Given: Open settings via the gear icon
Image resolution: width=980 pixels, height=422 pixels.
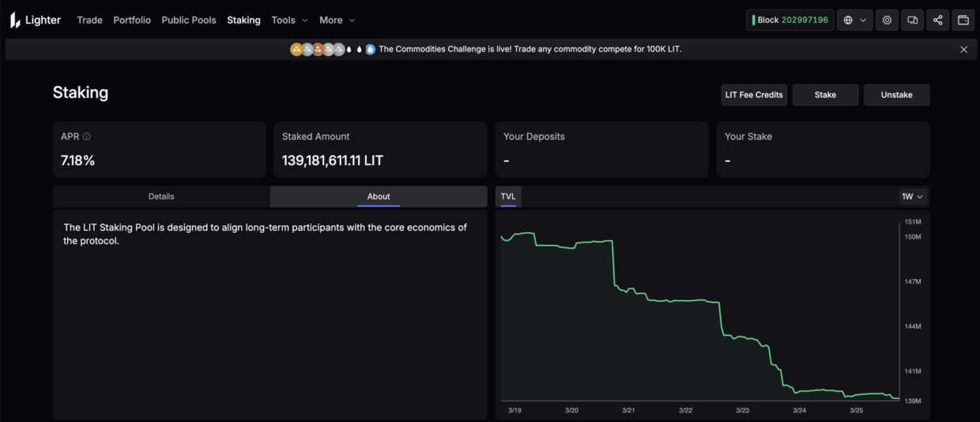Looking at the screenshot, I should point(887,21).
